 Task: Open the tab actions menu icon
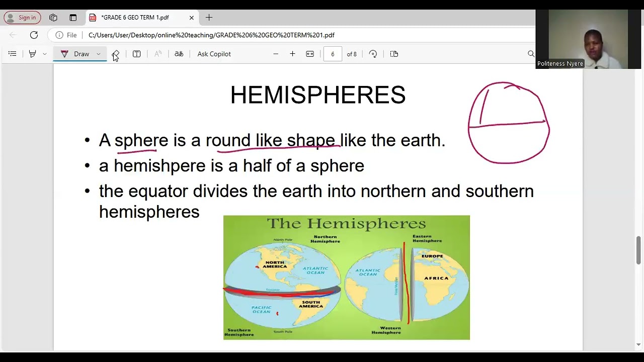(x=73, y=18)
